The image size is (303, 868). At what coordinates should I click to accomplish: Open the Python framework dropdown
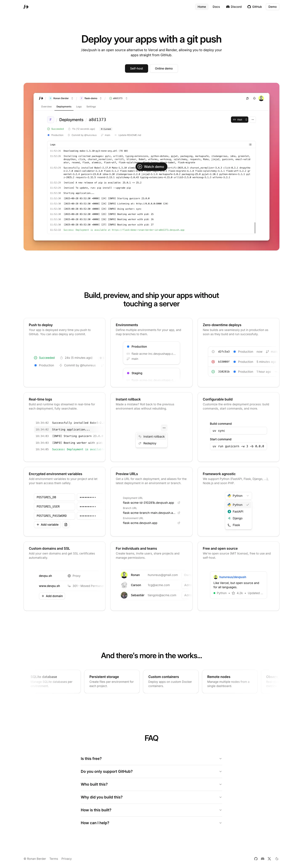point(238,496)
